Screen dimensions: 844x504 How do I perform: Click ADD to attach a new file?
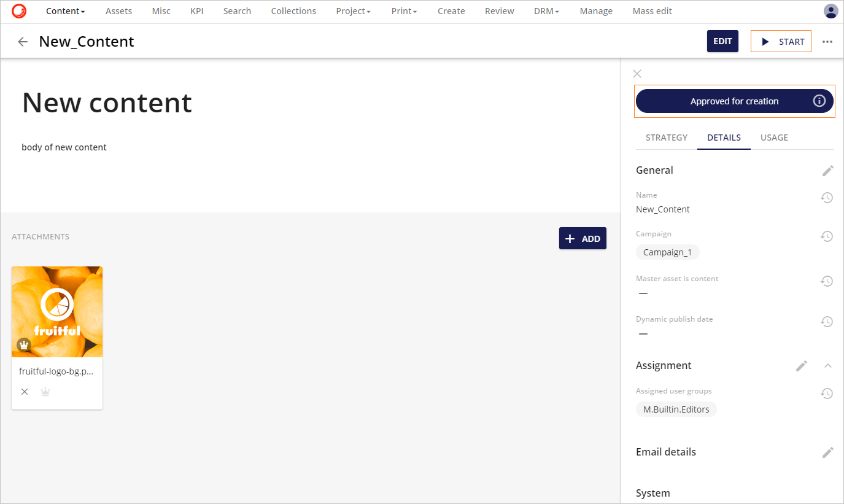click(583, 238)
